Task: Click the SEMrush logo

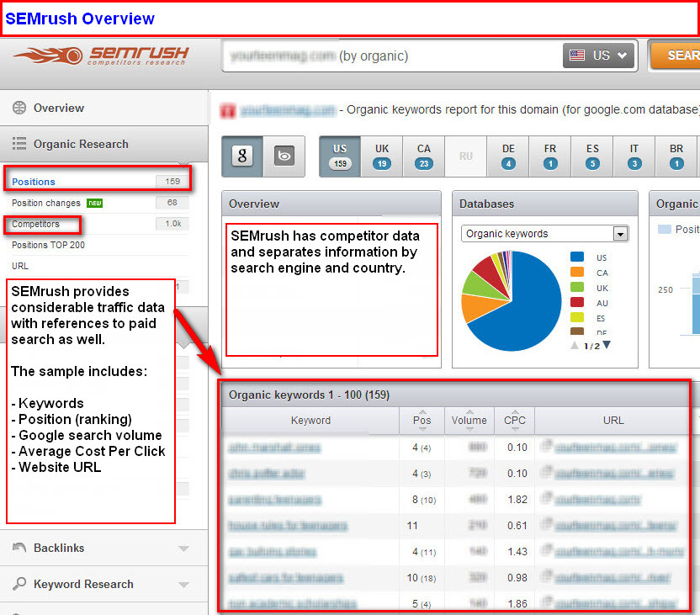Action: [101, 56]
